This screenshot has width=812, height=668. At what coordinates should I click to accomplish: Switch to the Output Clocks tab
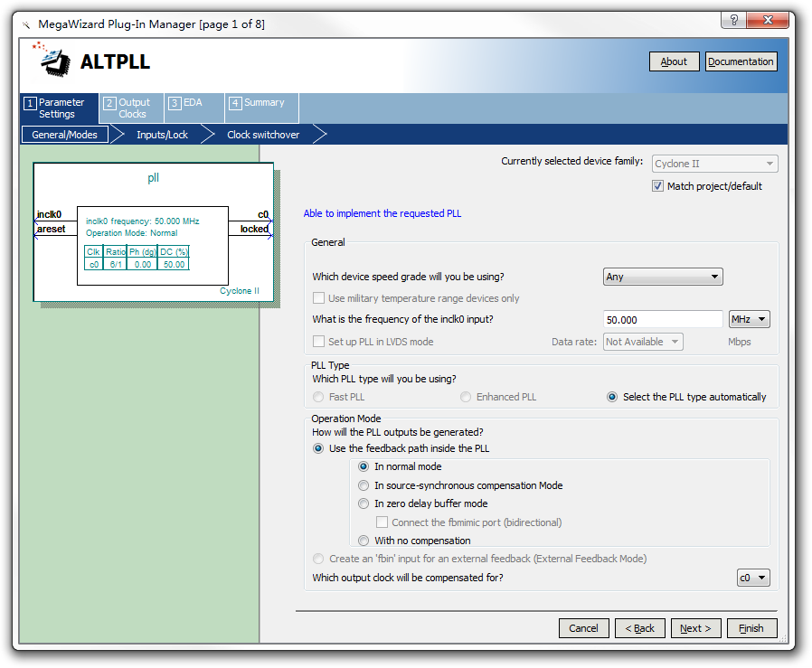(x=131, y=108)
